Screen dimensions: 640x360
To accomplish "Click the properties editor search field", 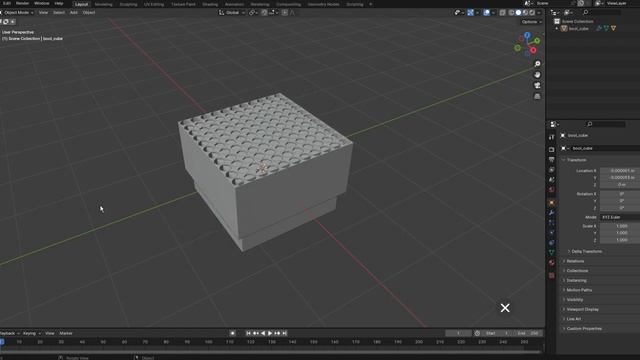I will click(x=606, y=124).
